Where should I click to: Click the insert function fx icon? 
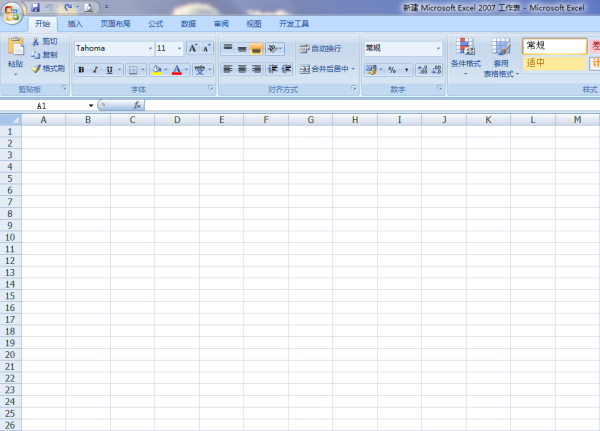coord(137,105)
